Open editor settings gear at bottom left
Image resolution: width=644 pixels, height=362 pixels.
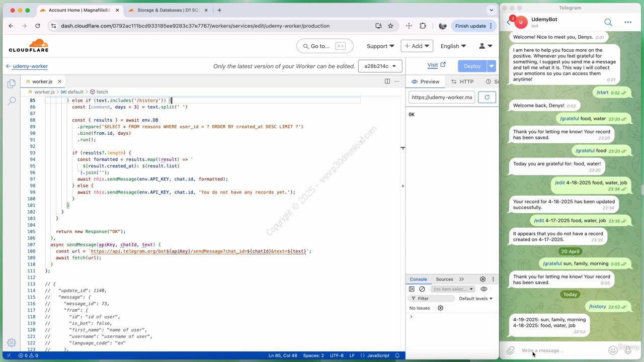pyautogui.click(x=11, y=342)
